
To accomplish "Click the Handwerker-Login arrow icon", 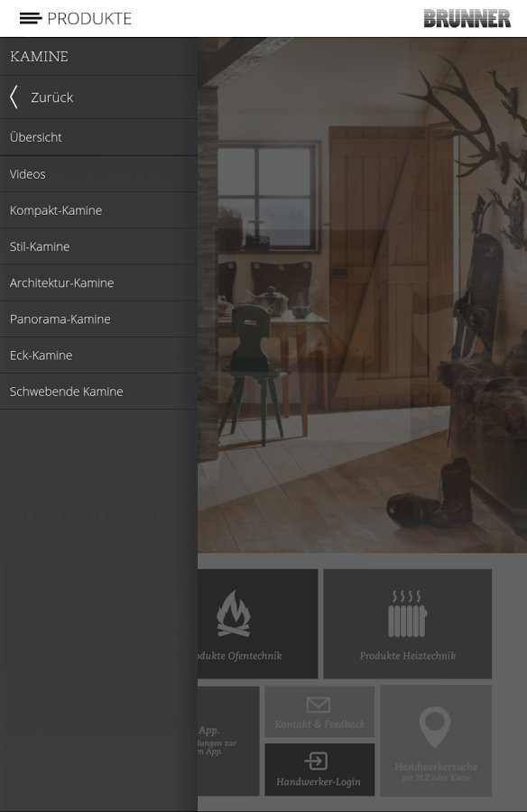I will 316,761.
